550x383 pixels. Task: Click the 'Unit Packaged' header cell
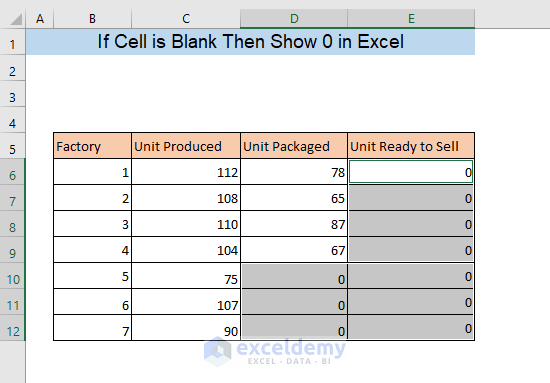coord(294,146)
